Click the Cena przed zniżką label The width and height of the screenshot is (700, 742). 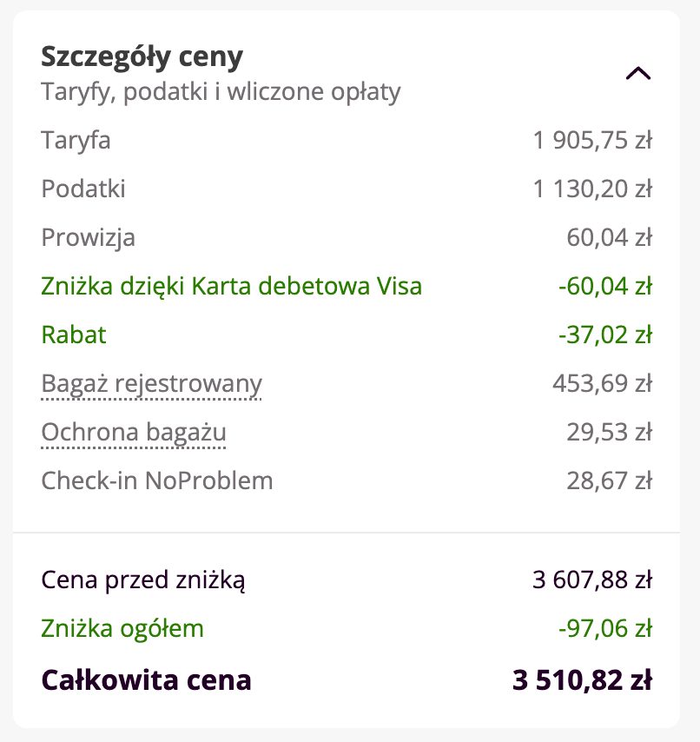143,580
